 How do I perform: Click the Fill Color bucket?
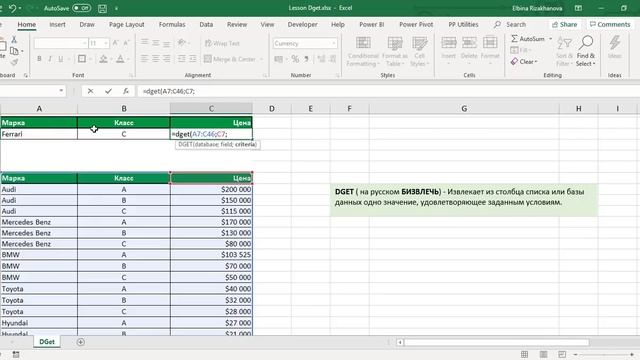click(103, 59)
